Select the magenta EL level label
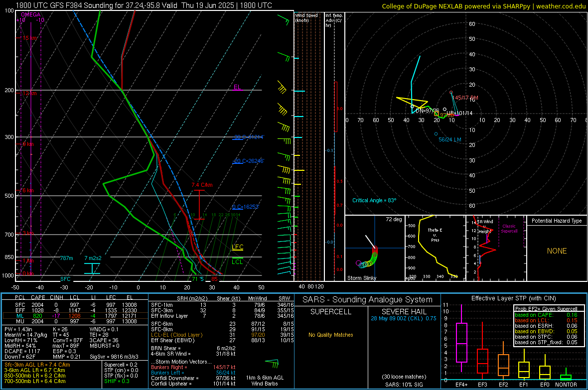The image size is (588, 390). coord(237,87)
